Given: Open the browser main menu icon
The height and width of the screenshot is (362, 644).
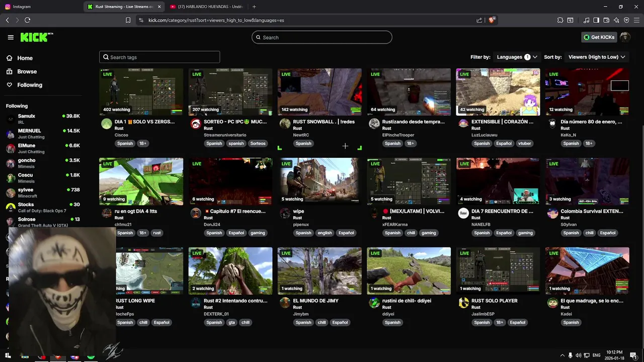Looking at the screenshot, I should pyautogui.click(x=636, y=20).
